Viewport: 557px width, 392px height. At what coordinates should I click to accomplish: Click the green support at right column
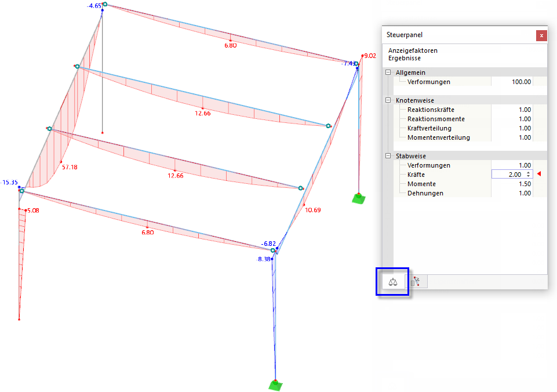tap(359, 198)
